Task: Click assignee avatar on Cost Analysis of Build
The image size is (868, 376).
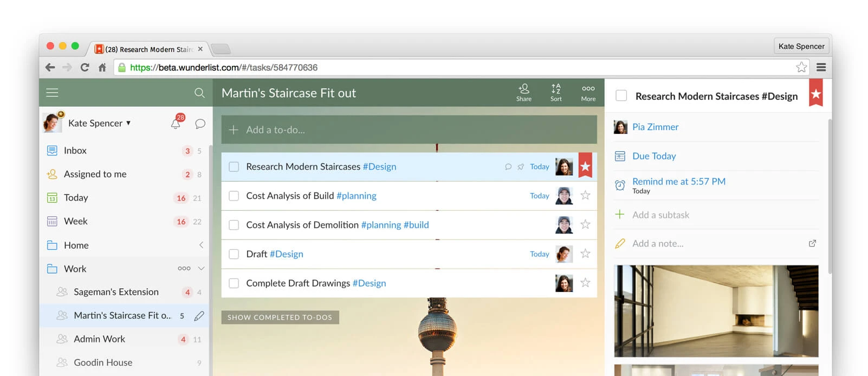Action: tap(564, 196)
